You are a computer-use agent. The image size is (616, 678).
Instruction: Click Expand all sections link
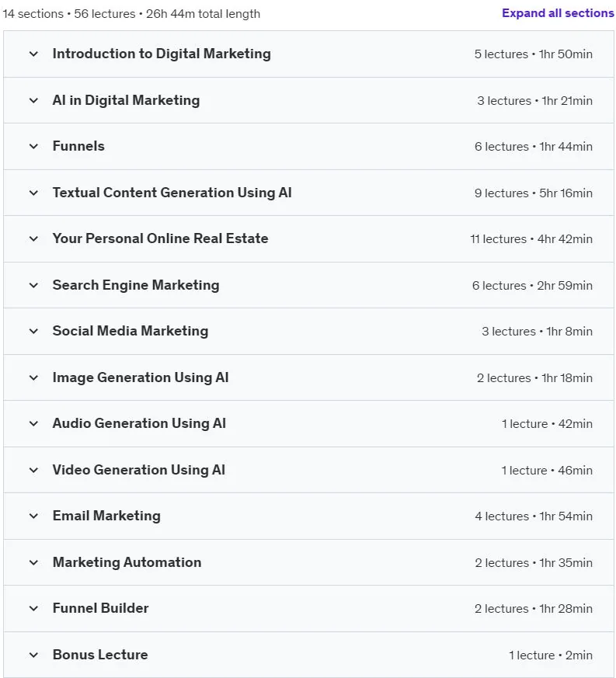tap(558, 13)
